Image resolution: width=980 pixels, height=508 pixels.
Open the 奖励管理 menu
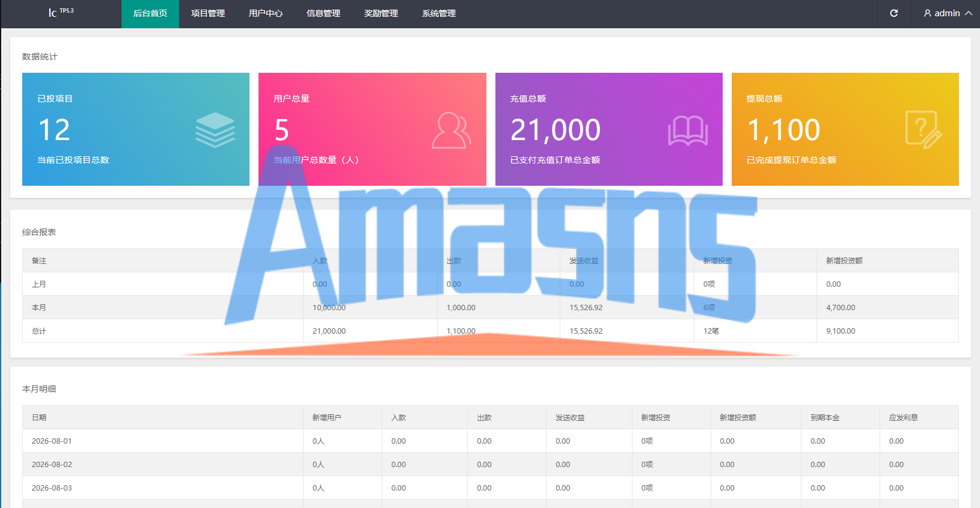click(381, 14)
